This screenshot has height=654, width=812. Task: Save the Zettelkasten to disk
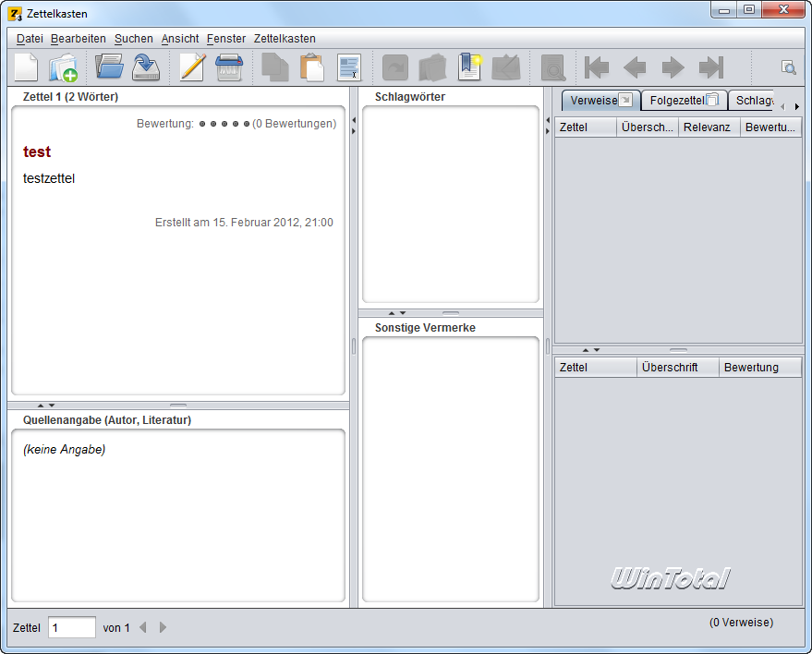(146, 67)
